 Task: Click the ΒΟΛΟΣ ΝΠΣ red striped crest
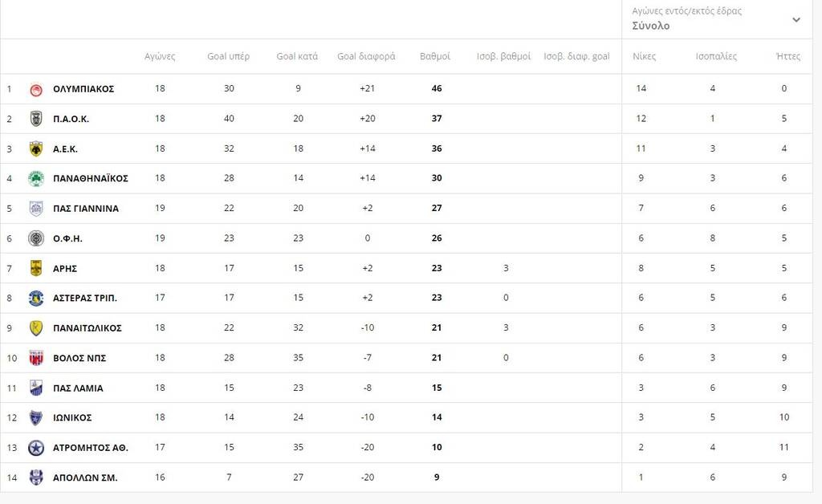click(36, 358)
